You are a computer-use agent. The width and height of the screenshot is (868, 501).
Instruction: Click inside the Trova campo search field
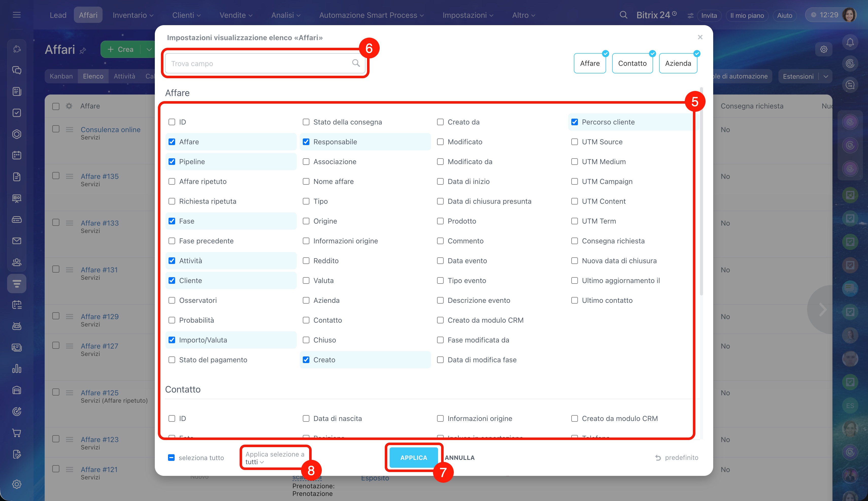(258, 63)
